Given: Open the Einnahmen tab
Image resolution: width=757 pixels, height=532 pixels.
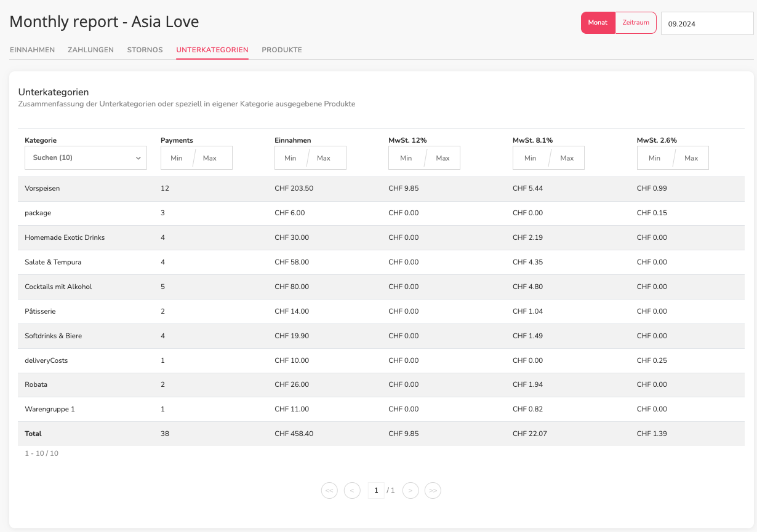Looking at the screenshot, I should [33, 50].
